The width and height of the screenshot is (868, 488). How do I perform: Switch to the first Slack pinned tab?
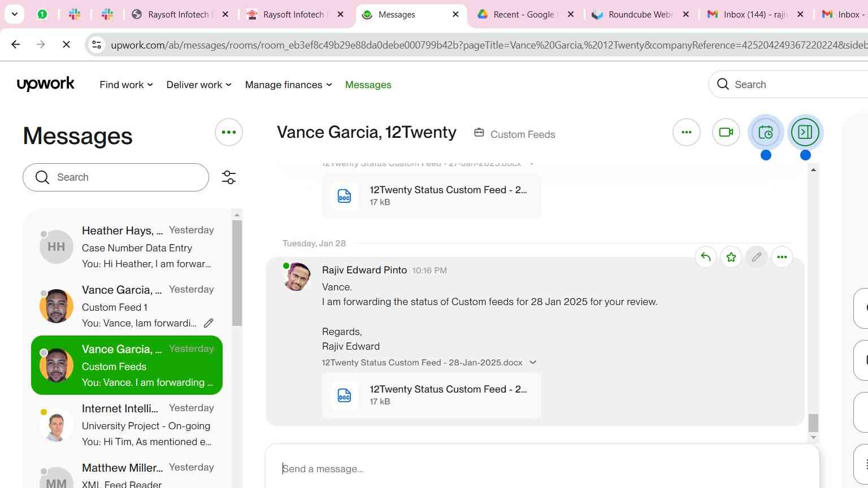[75, 14]
